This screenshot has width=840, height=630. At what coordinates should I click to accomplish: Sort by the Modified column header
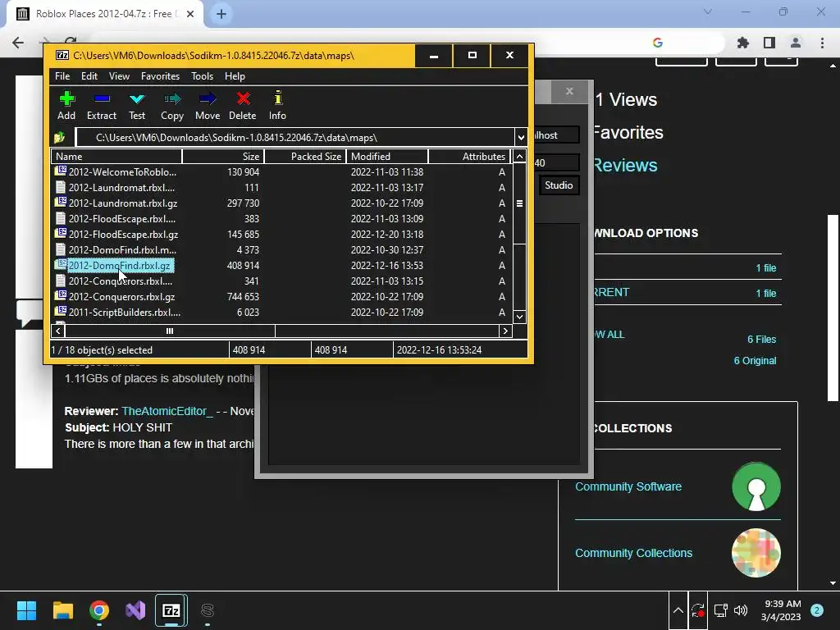pyautogui.click(x=387, y=157)
